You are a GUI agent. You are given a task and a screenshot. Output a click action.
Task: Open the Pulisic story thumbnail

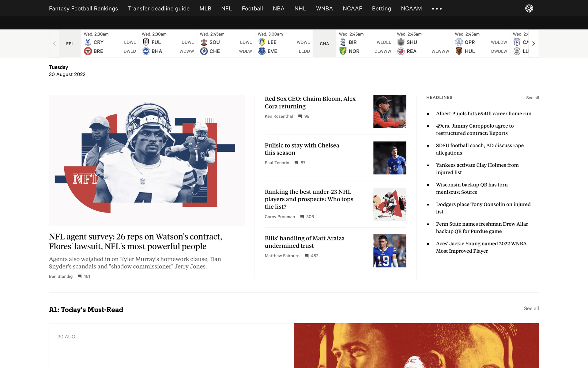(390, 158)
